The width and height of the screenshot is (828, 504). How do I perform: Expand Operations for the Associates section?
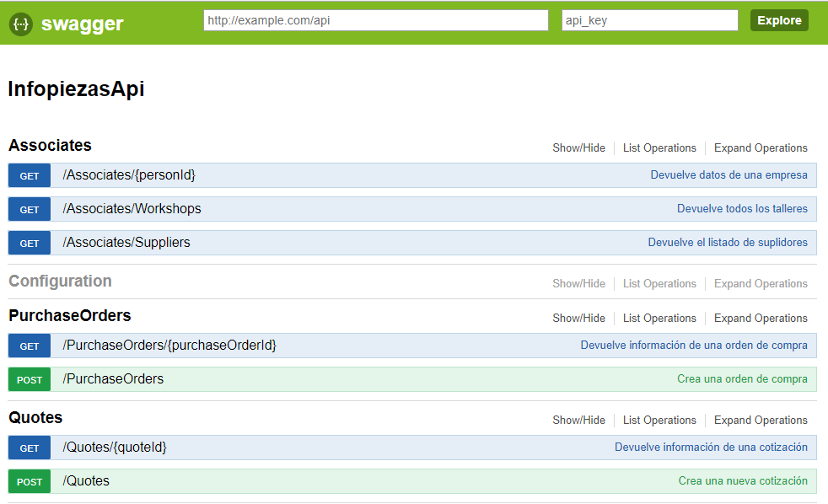[x=760, y=147]
